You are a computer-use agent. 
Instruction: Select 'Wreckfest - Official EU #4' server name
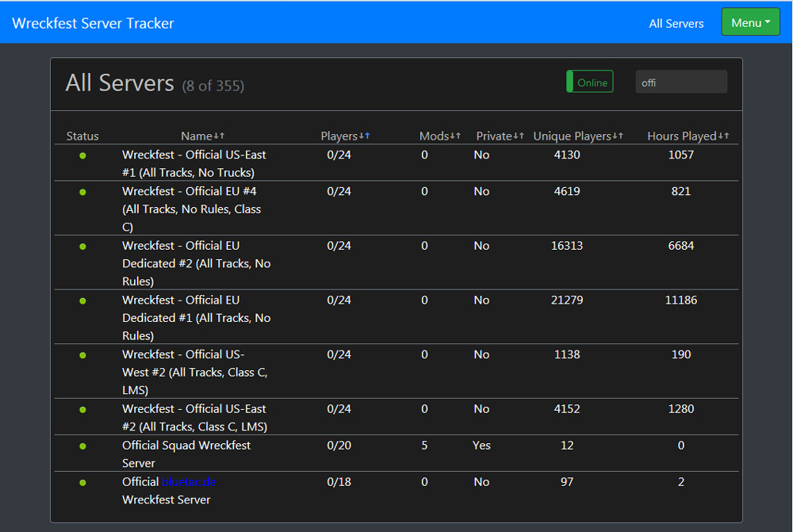pyautogui.click(x=192, y=209)
